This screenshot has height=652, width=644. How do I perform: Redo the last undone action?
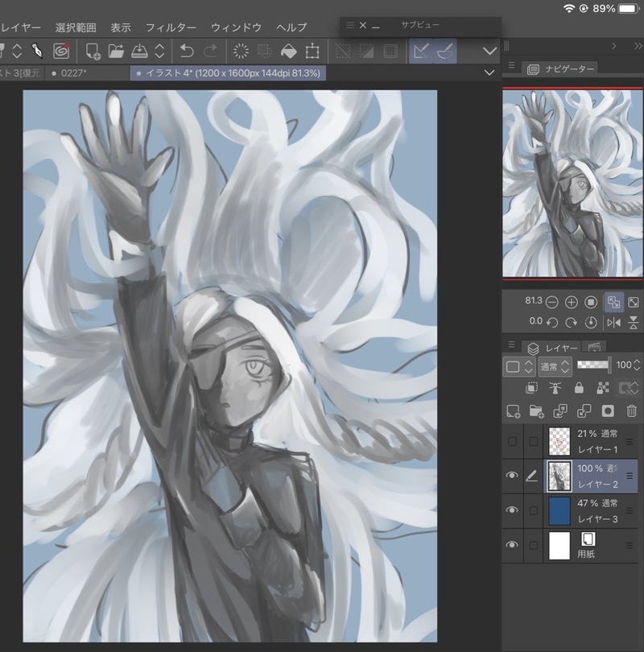(x=210, y=52)
